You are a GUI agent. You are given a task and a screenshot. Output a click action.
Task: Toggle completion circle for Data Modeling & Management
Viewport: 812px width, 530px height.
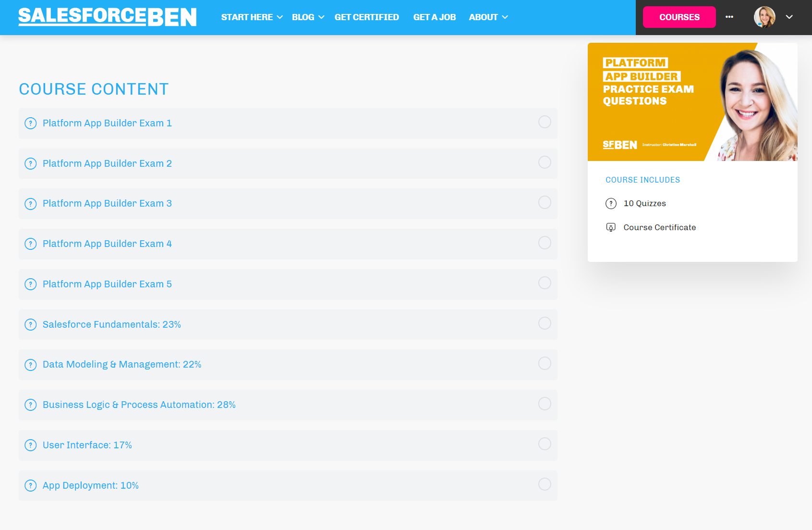click(545, 363)
